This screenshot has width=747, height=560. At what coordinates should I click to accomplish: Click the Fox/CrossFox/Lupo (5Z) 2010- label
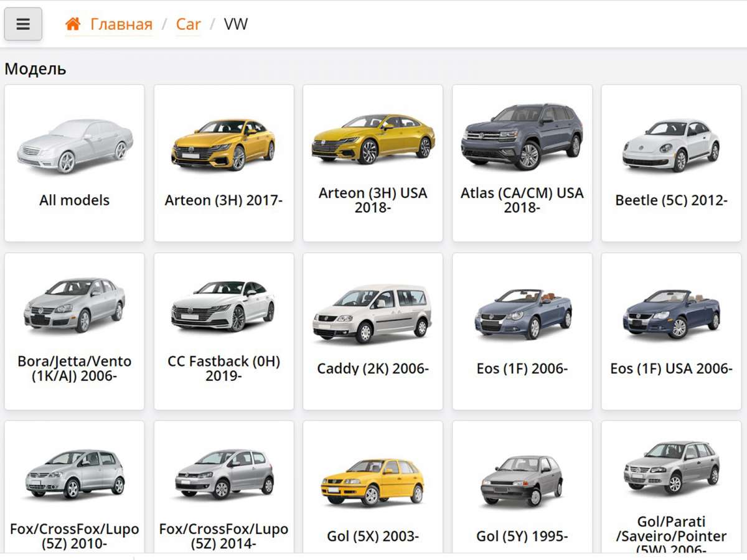pos(74,536)
